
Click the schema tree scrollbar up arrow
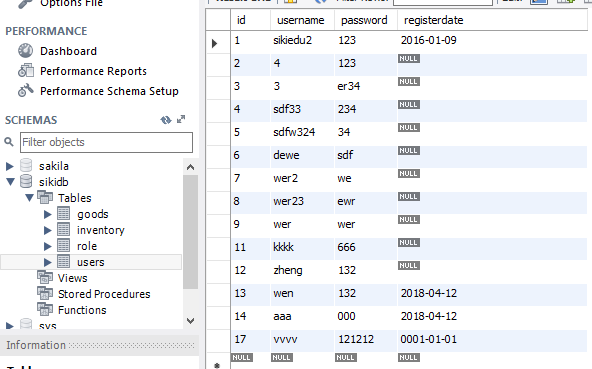coord(191,167)
